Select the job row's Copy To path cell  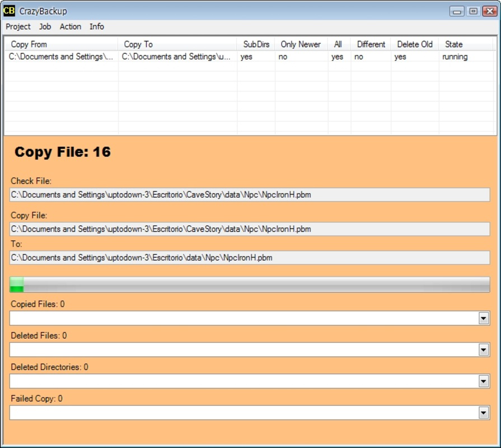[x=177, y=57]
